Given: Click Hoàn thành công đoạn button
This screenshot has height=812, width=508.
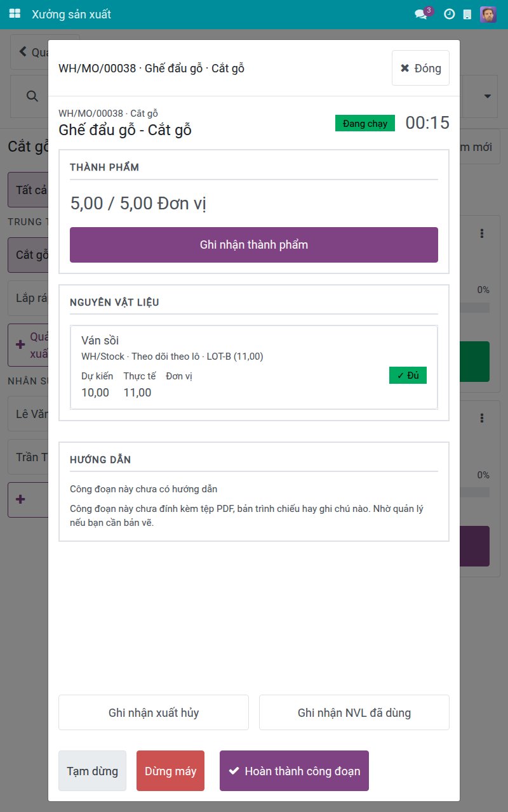Looking at the screenshot, I should [x=294, y=771].
